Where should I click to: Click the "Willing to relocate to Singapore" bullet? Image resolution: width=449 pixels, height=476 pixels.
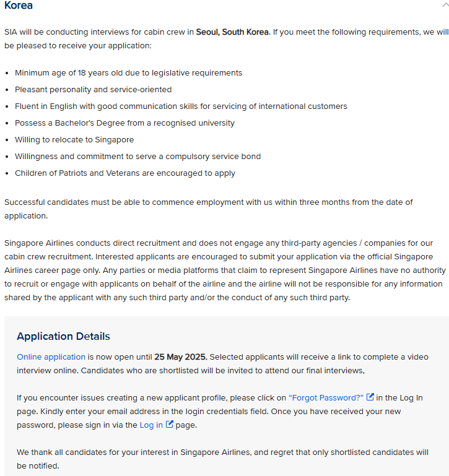pos(74,140)
